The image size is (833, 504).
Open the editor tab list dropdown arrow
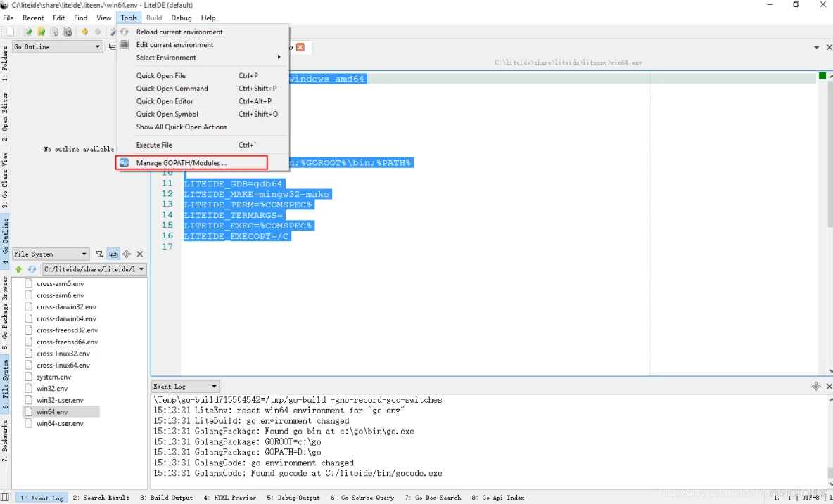(x=817, y=47)
